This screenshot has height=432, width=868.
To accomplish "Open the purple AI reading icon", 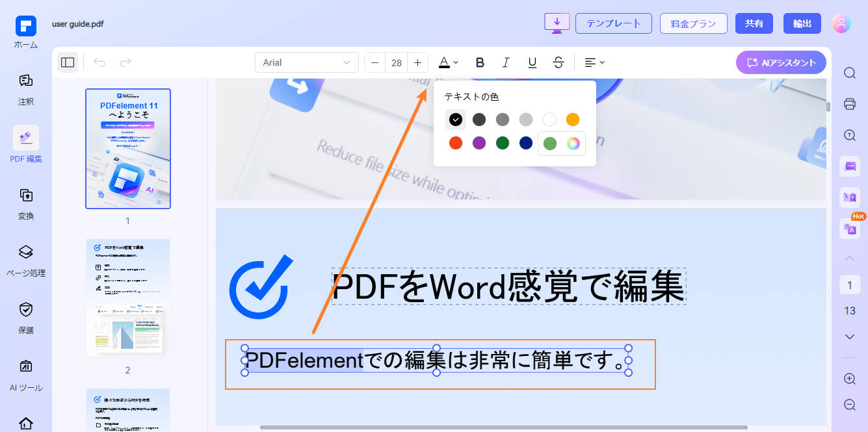I will click(850, 197).
